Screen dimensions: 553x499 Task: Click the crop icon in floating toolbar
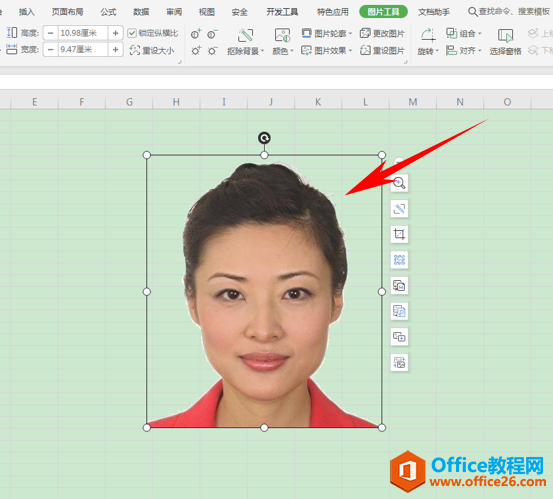[x=399, y=234]
